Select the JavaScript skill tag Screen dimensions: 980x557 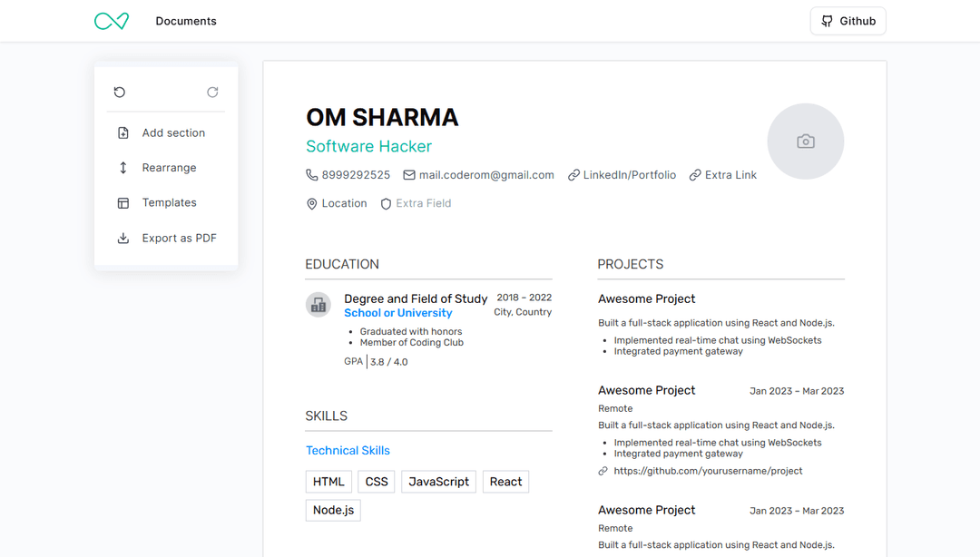pos(438,482)
